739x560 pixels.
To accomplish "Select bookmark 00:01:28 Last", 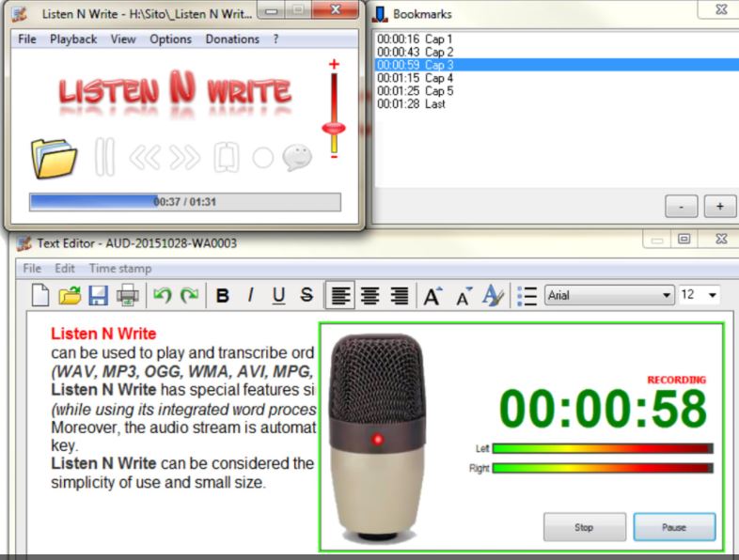I will tap(557, 104).
